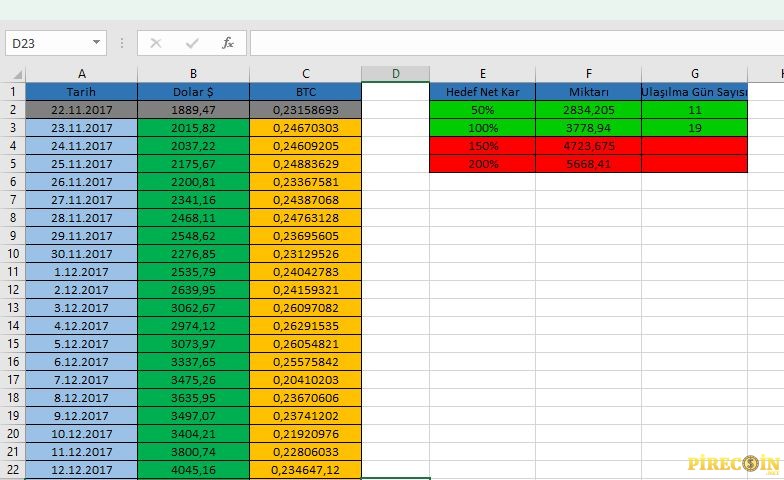Select the highlighted column D header

(x=395, y=74)
